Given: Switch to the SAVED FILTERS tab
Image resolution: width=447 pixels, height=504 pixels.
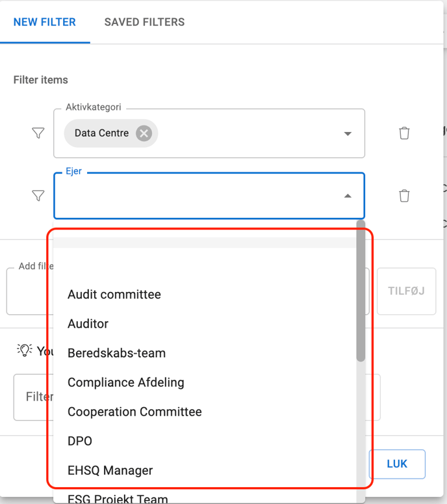Looking at the screenshot, I should 144,22.
